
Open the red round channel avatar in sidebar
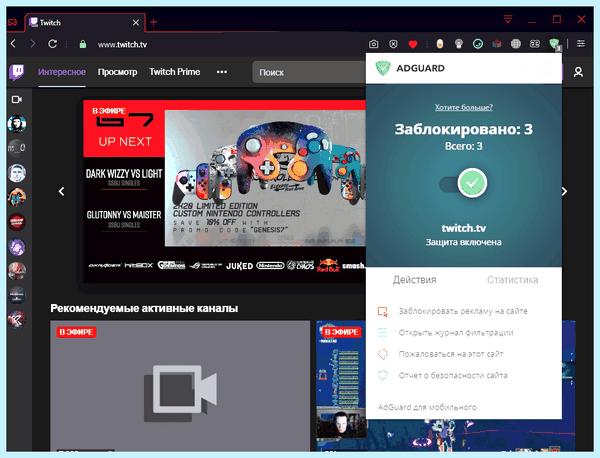point(17,222)
